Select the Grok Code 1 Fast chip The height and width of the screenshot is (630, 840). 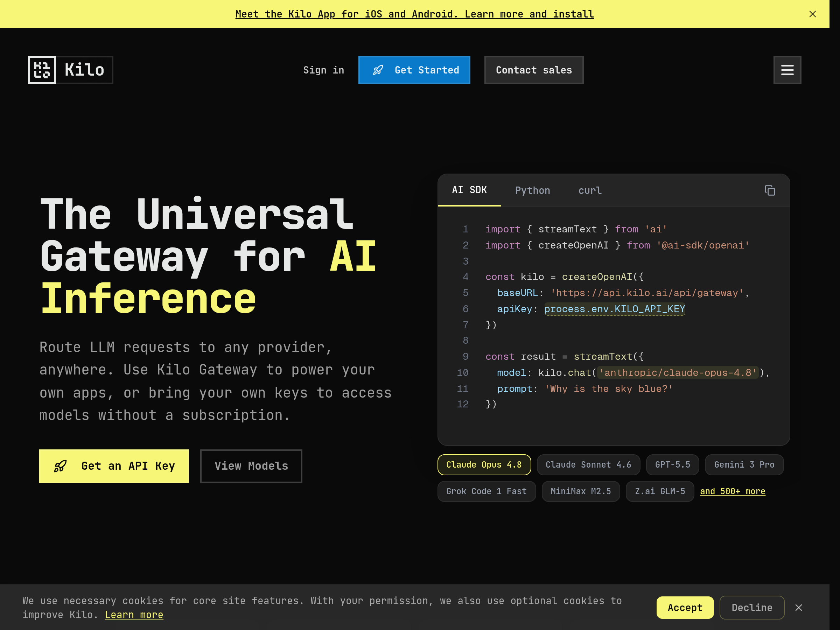[x=486, y=491]
